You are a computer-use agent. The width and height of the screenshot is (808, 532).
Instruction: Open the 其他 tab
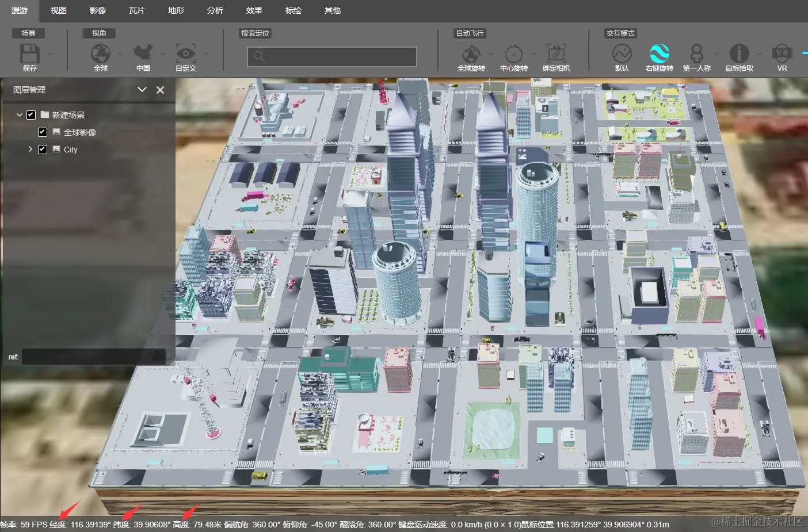tap(333, 10)
